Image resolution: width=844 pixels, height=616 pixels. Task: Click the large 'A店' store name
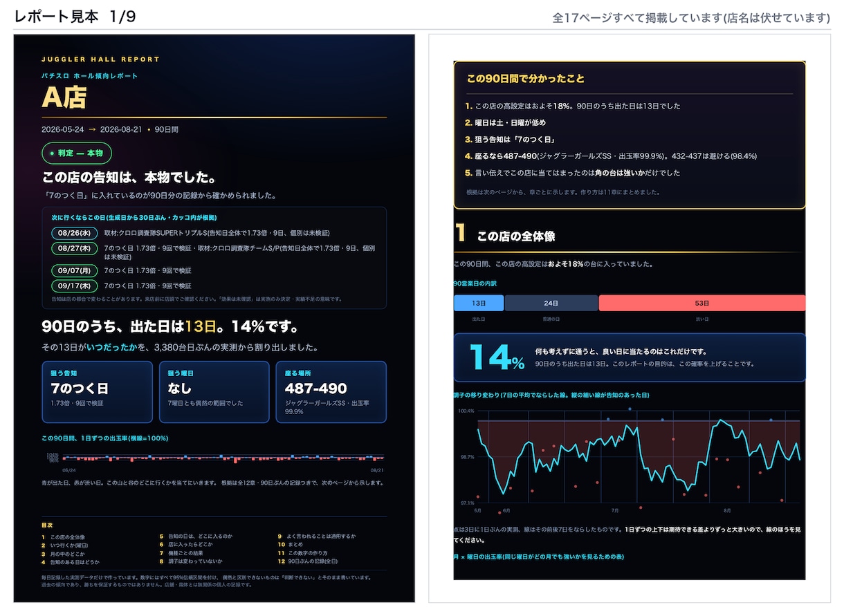click(x=64, y=97)
